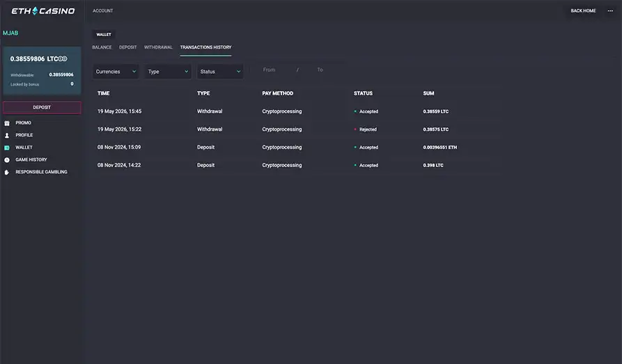Click the MJAB username link
Screen dimensions: 622x364
tap(10, 33)
